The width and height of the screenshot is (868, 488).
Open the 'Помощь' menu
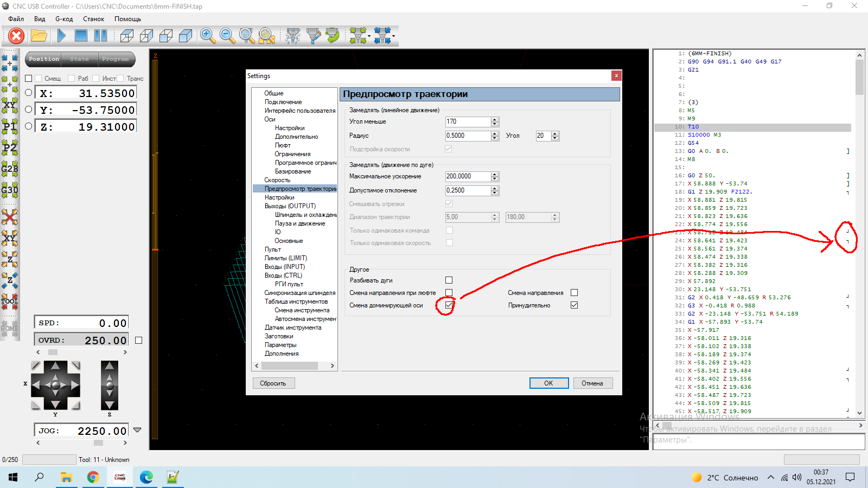[x=127, y=19]
